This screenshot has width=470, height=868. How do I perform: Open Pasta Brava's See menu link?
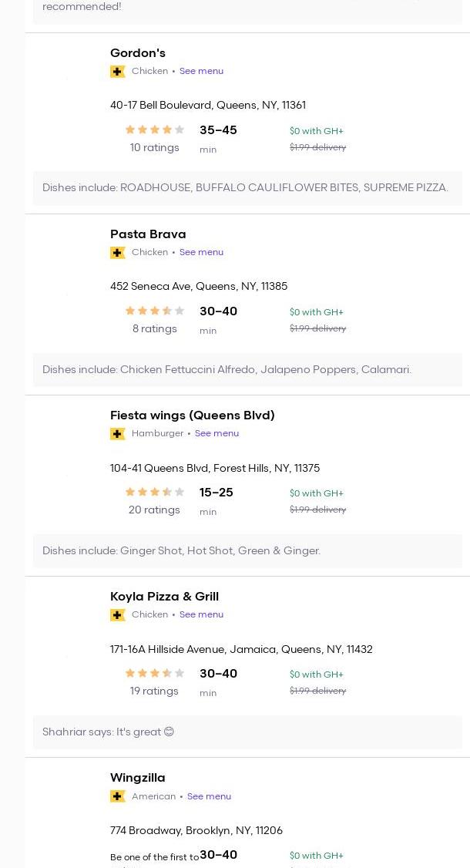[201, 252]
